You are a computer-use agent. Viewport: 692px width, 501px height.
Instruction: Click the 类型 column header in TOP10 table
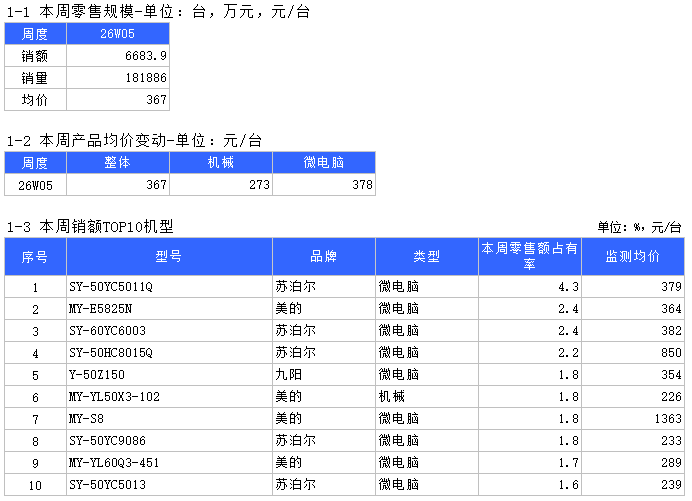coord(426,257)
